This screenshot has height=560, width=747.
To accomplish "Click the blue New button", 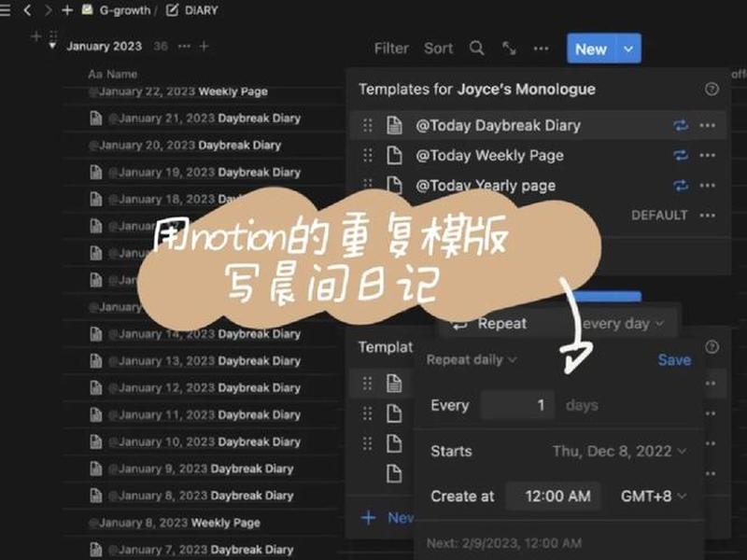I will (591, 49).
